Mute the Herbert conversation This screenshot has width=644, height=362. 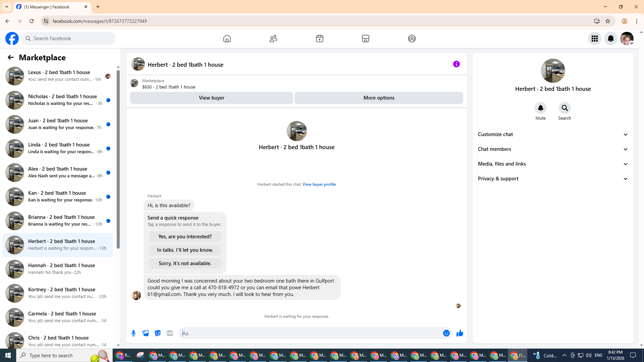[x=540, y=108]
